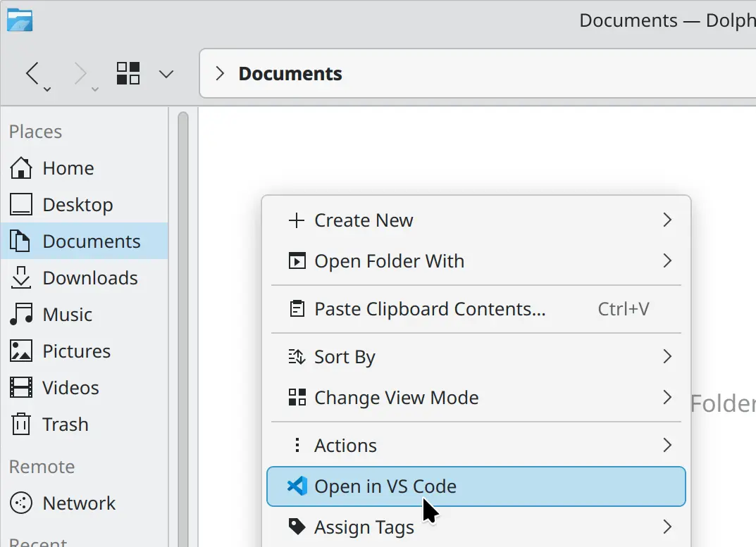Open the Home place via its house icon
Screen dimensions: 756x547
[x=21, y=168]
